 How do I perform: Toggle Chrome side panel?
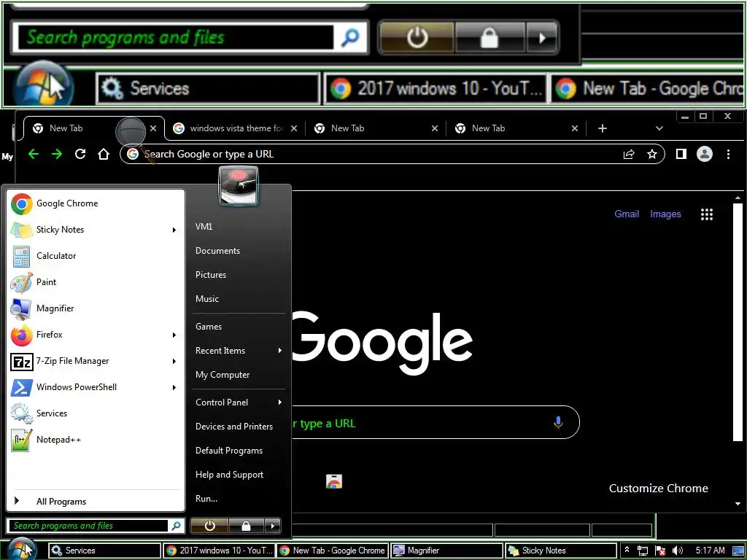tap(681, 154)
